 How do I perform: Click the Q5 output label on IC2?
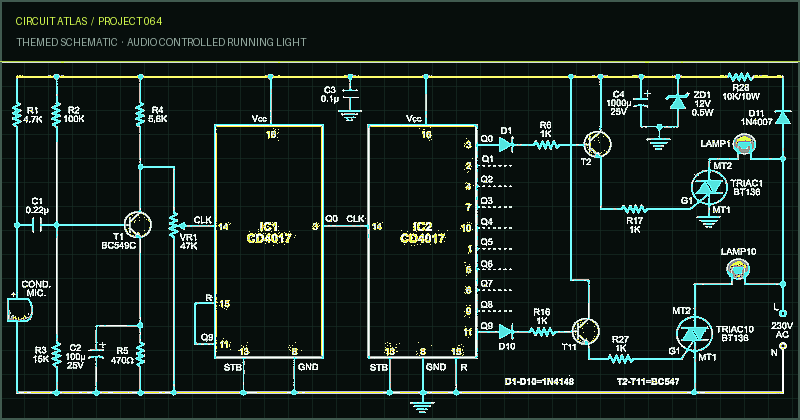487,242
